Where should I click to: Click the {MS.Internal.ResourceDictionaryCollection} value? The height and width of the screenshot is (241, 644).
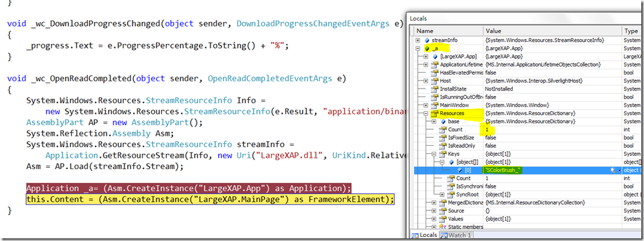(536, 203)
